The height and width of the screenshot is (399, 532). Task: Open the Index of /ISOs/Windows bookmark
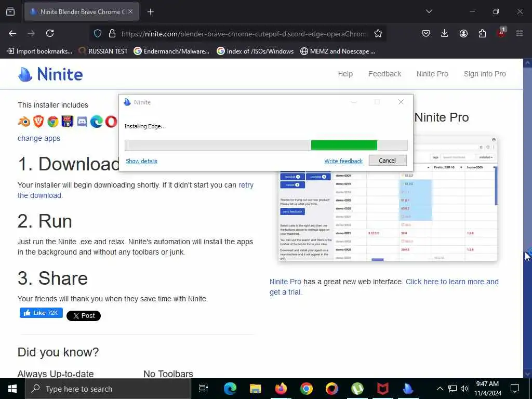(x=255, y=51)
